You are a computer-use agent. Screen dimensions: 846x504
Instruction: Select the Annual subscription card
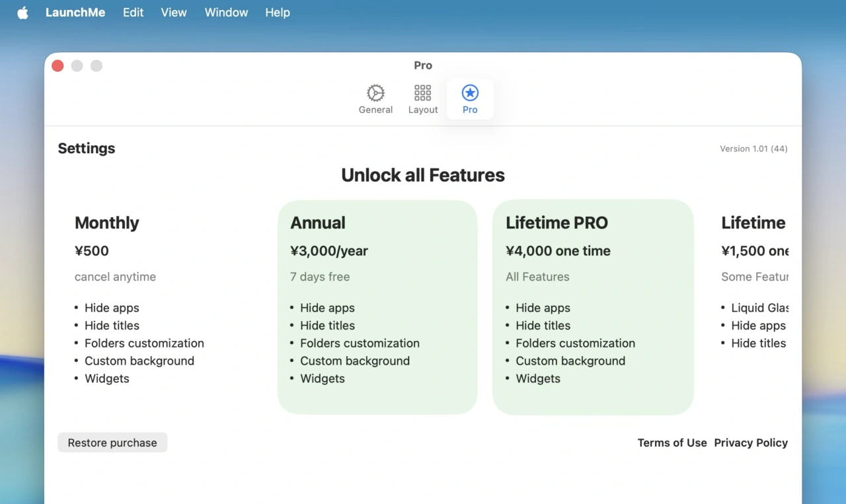pyautogui.click(x=377, y=304)
